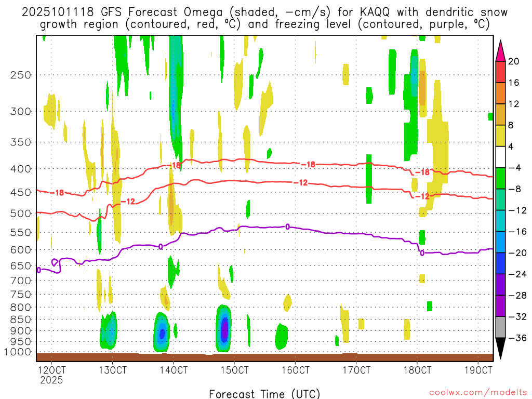Click the red -18 contour label near 120CT
Screen dimensions: 532x399
tap(57, 193)
